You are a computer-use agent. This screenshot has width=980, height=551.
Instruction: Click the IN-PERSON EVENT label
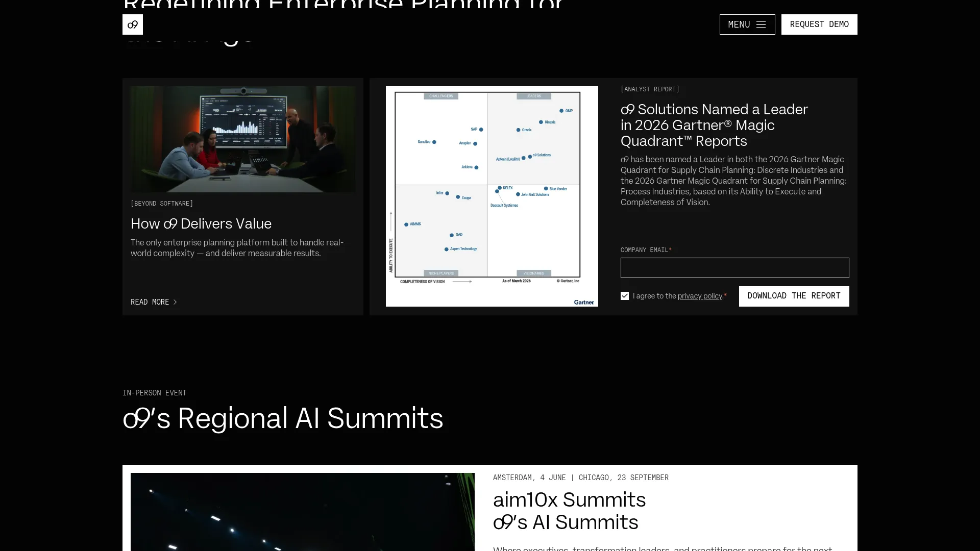155,393
